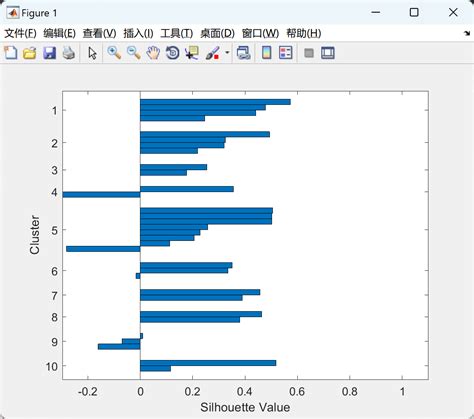Maximize the Figure 1 window
This screenshot has width=474, height=419.
tap(414, 13)
